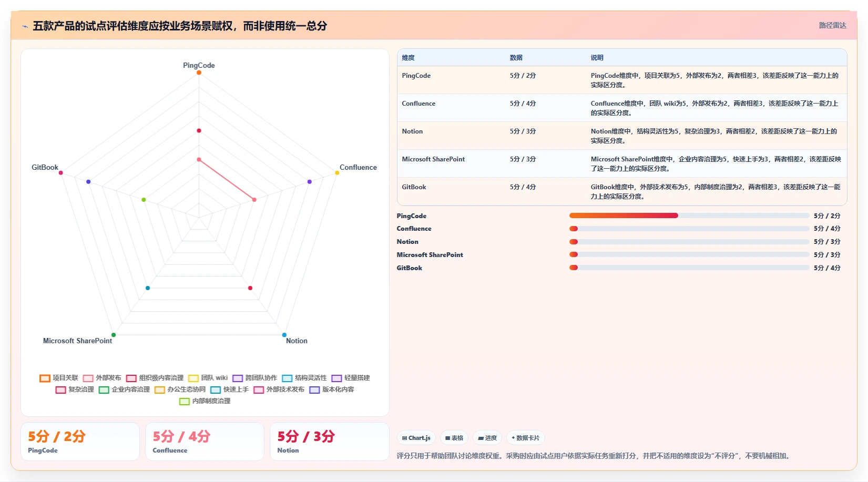Click the PingCode radar axis label
This screenshot has width=868, height=482.
(199, 65)
